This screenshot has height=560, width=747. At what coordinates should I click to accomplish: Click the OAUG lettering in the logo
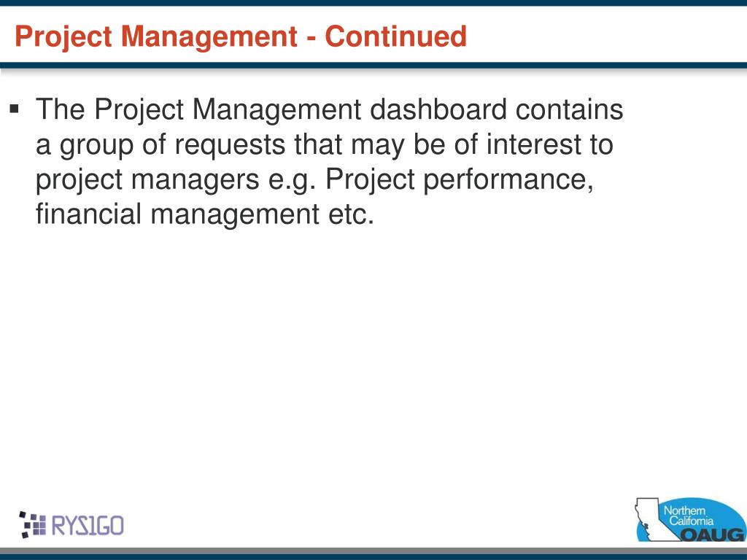(x=712, y=534)
